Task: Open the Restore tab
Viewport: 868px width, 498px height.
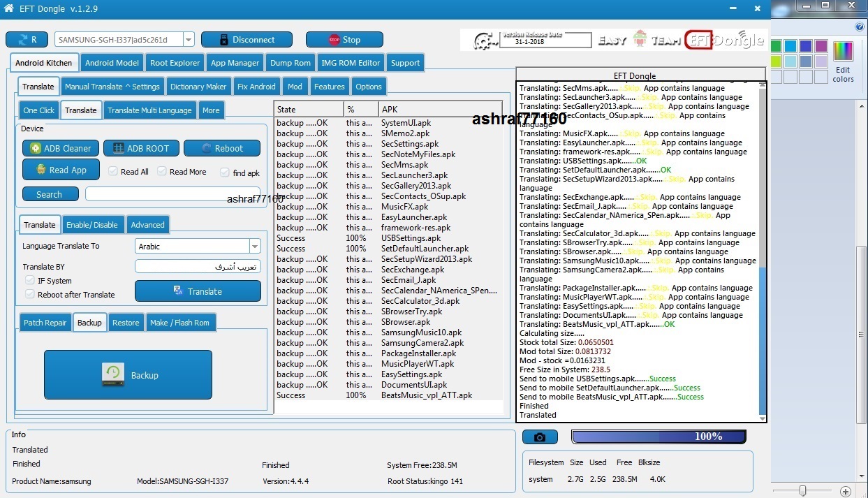Action: pyautogui.click(x=126, y=322)
